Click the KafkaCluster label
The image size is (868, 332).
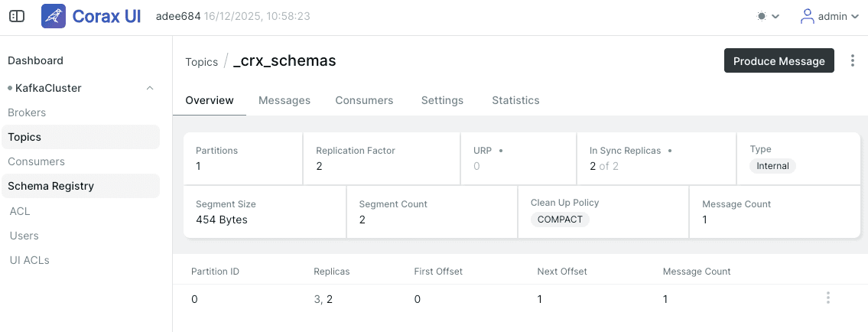48,89
